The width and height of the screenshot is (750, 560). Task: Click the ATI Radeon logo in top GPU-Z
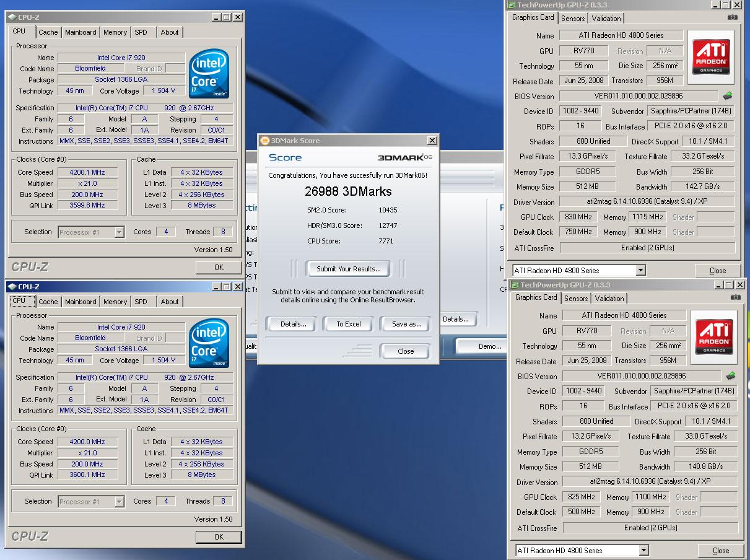(x=712, y=57)
